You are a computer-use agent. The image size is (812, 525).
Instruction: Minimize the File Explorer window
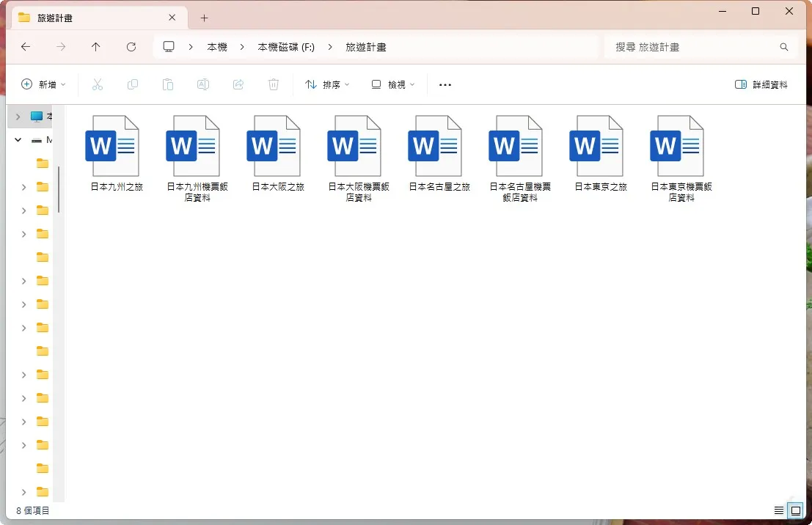pyautogui.click(x=723, y=11)
